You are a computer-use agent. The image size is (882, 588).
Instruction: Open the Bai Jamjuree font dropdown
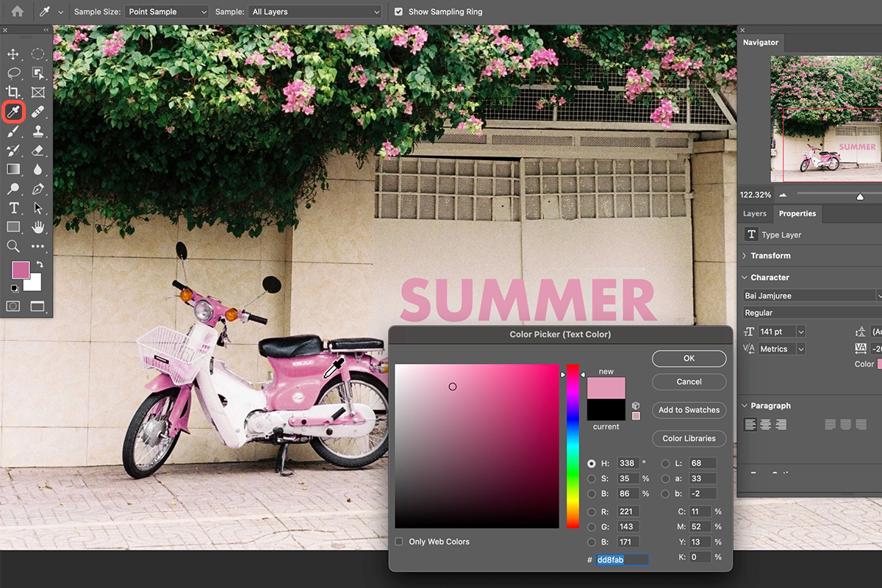pyautogui.click(x=811, y=295)
